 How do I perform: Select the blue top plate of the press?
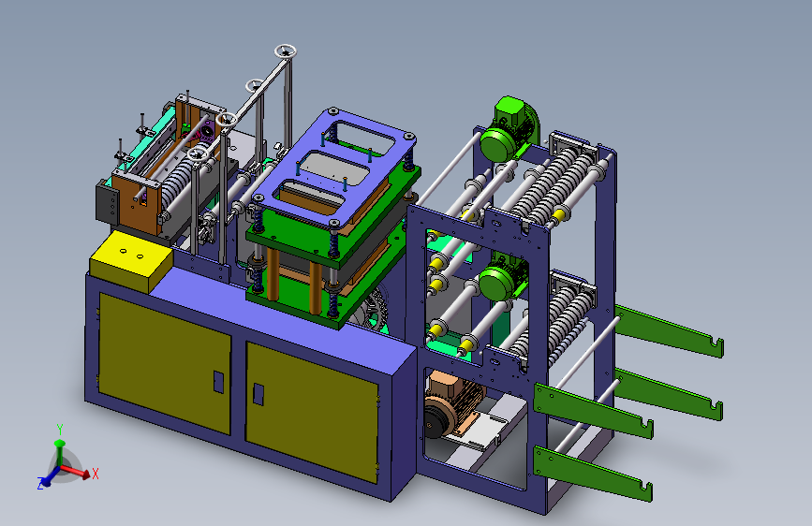[334, 167]
